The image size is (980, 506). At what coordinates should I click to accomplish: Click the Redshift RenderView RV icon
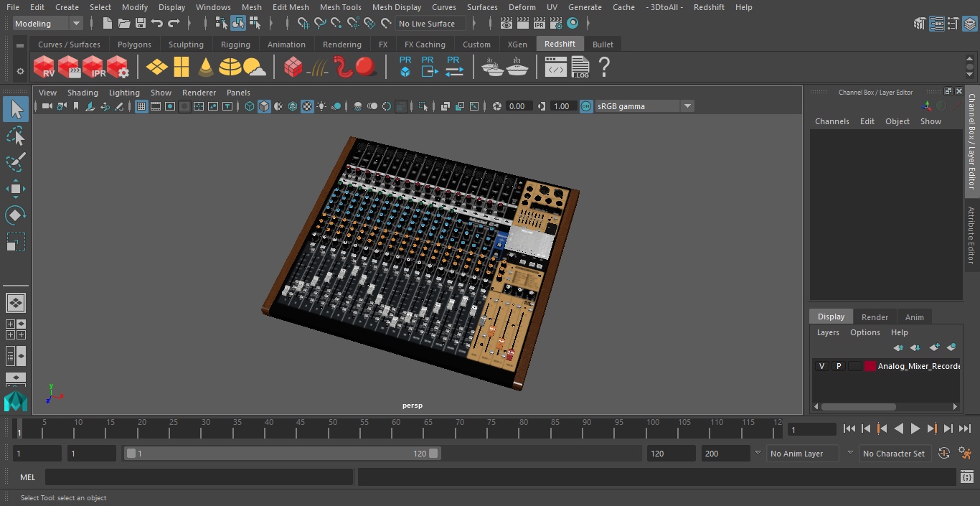(x=44, y=67)
